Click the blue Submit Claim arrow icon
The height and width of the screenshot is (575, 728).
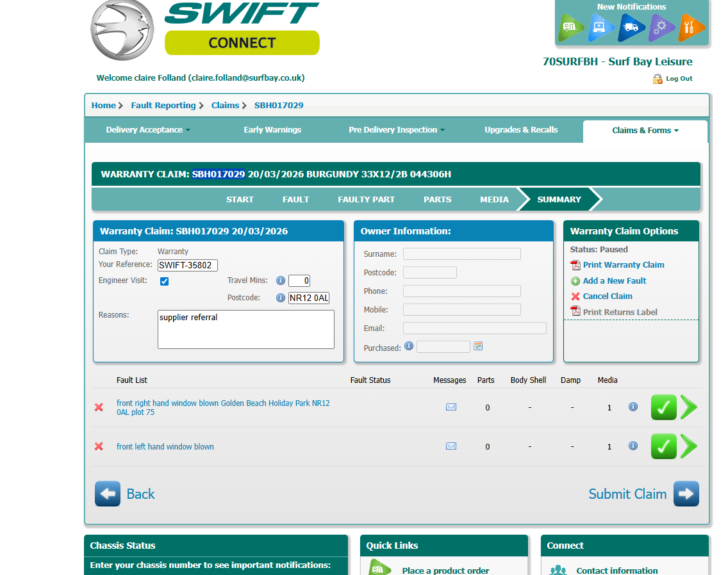686,494
